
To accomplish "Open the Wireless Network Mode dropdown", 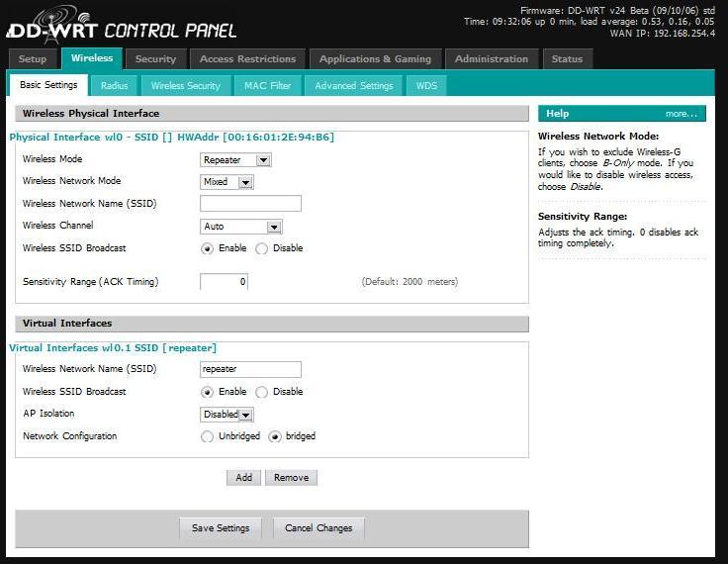I will (227, 182).
